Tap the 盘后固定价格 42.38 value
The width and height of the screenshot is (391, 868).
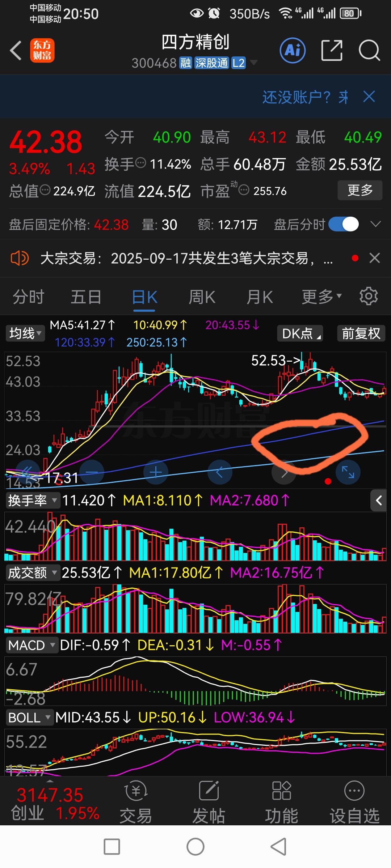tap(111, 225)
